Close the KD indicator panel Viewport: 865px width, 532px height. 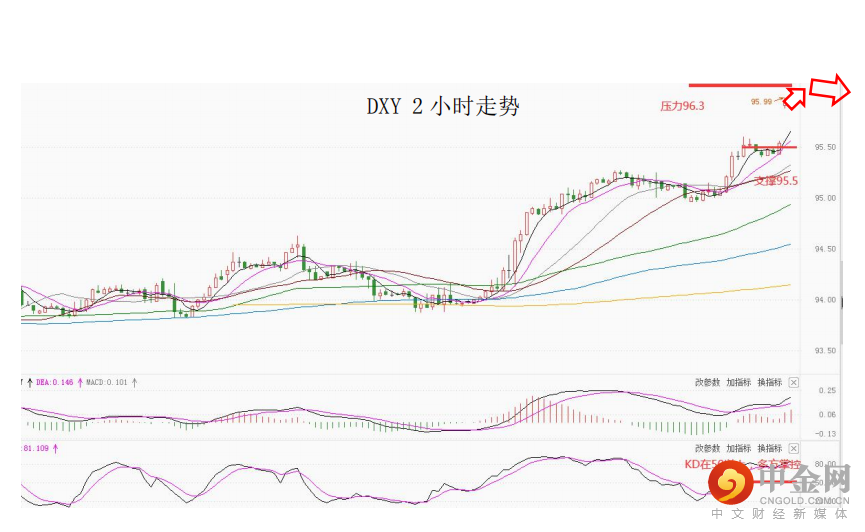point(793,449)
